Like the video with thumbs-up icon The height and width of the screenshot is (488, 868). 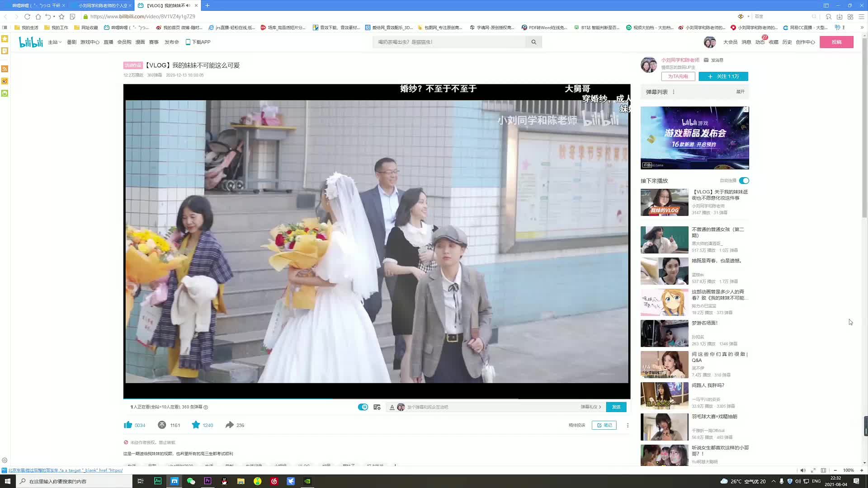click(x=128, y=425)
